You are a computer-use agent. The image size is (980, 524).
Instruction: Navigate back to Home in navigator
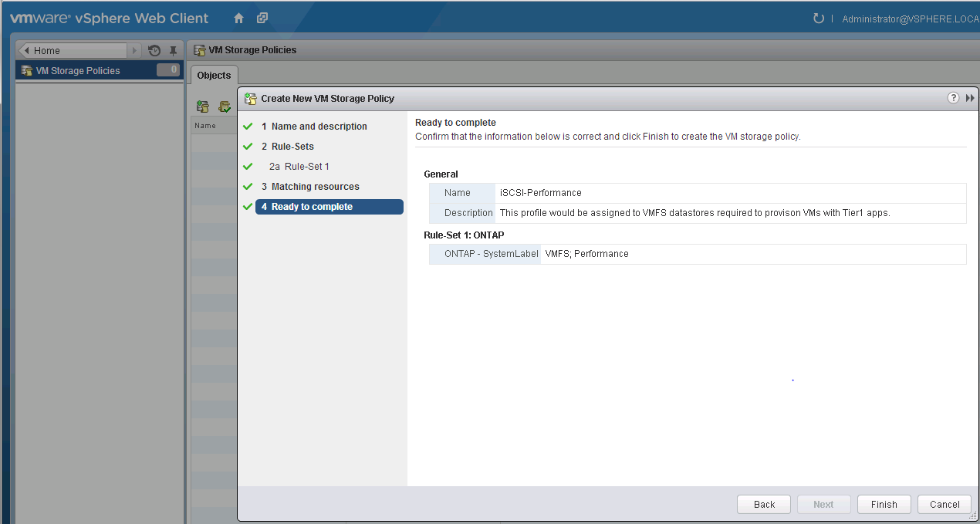click(x=72, y=50)
